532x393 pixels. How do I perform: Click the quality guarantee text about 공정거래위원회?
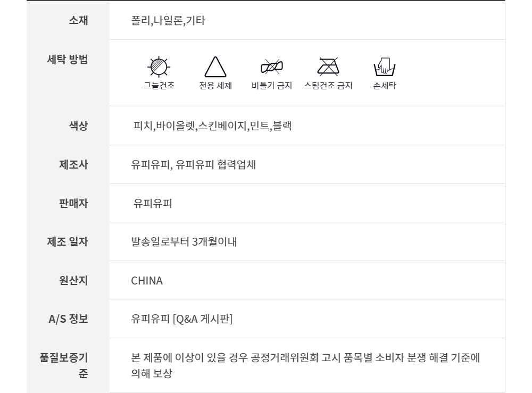click(305, 357)
